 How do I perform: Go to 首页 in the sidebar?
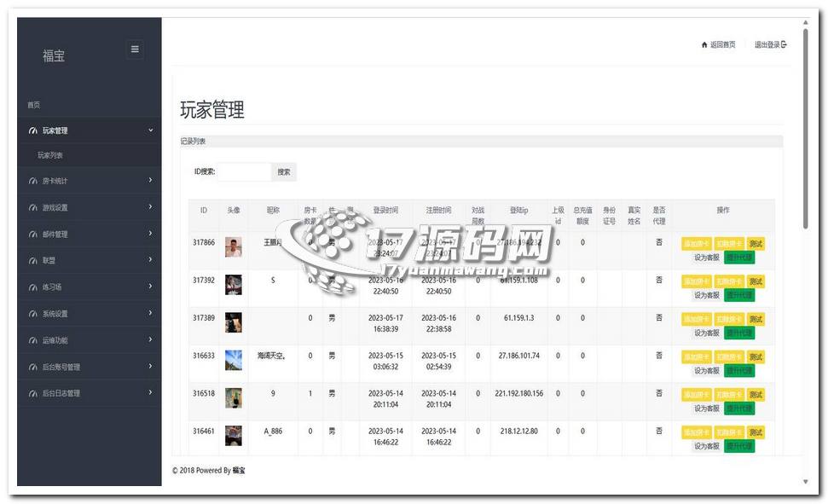coord(34,105)
